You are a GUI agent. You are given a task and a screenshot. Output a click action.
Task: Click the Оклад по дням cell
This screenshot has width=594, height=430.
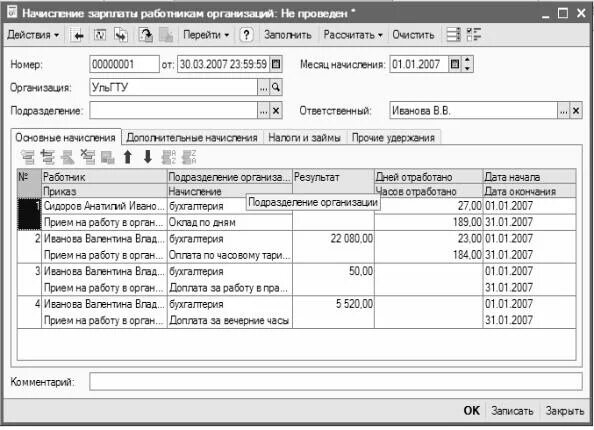(x=230, y=222)
